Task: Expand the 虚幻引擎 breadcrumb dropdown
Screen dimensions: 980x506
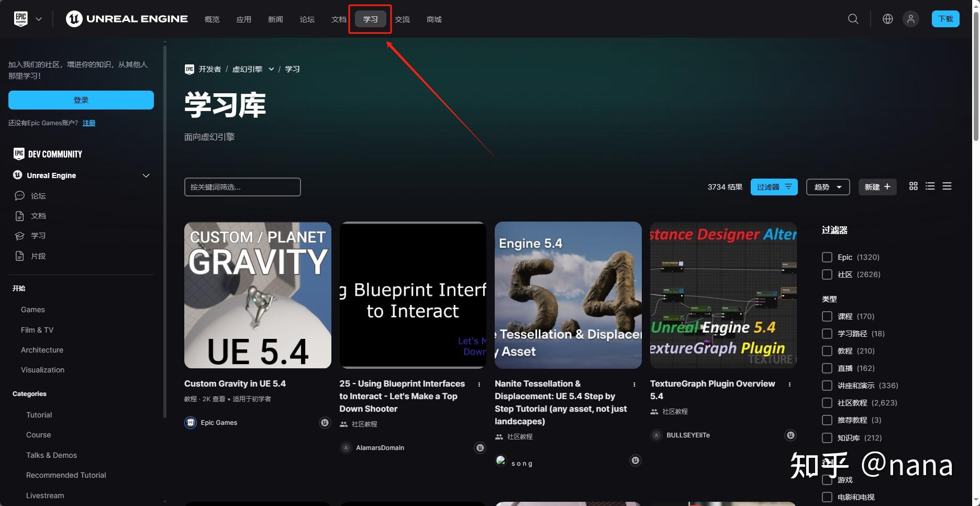Action: coord(271,69)
